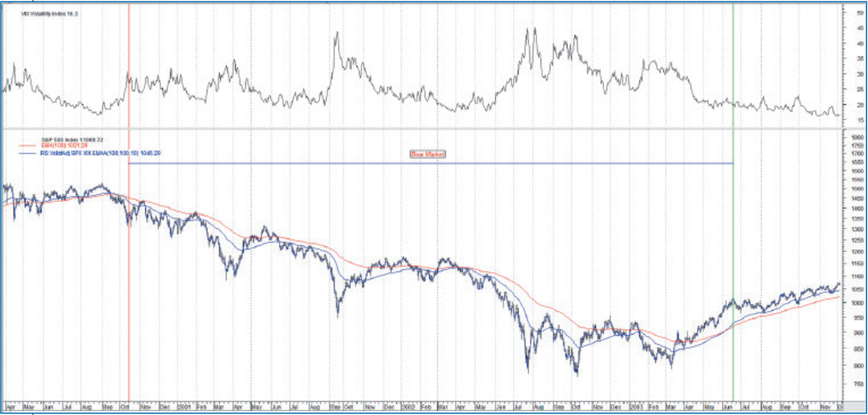
Task: Click the red Bear Market label
Action: [x=428, y=153]
